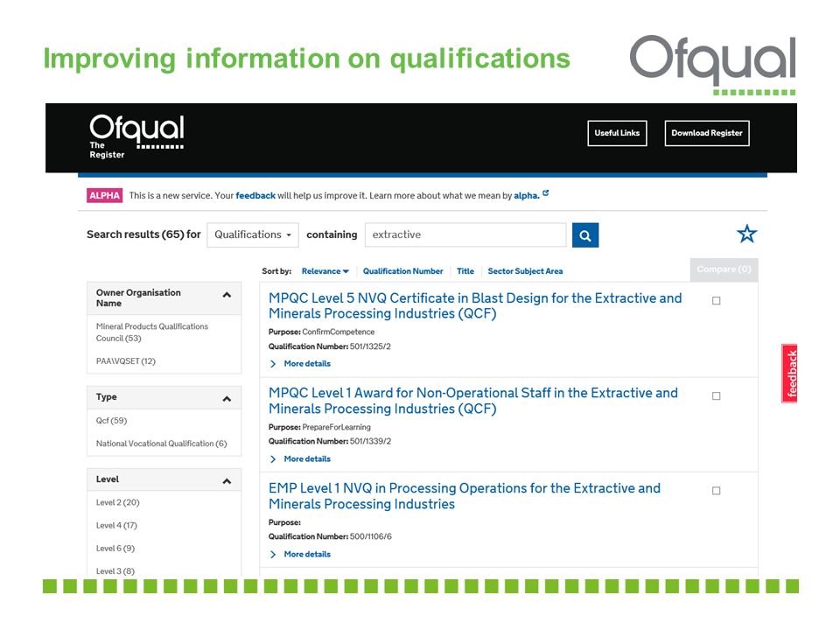This screenshot has width=840, height=630.
Task: Collapse the Level filter panel
Action: [227, 481]
